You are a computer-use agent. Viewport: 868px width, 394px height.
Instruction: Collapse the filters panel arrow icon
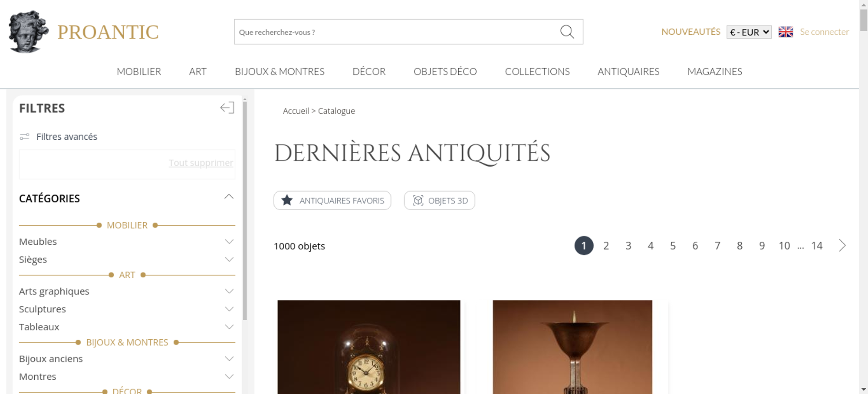[x=227, y=108]
